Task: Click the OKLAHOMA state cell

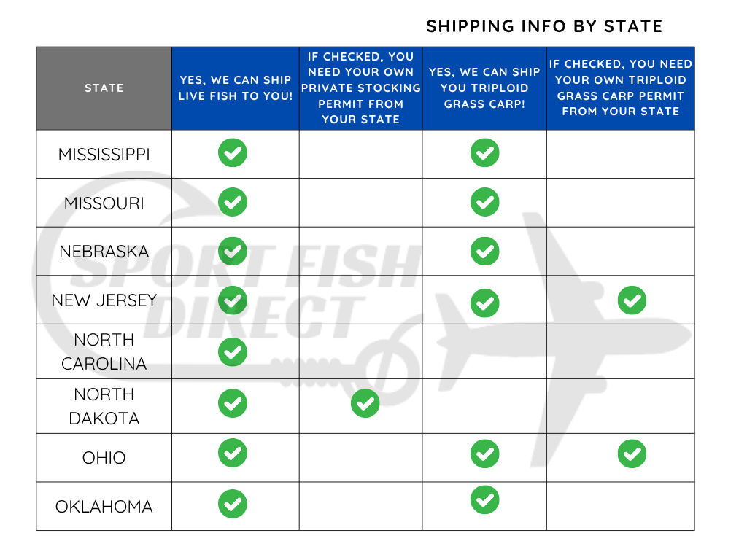Action: (x=104, y=506)
